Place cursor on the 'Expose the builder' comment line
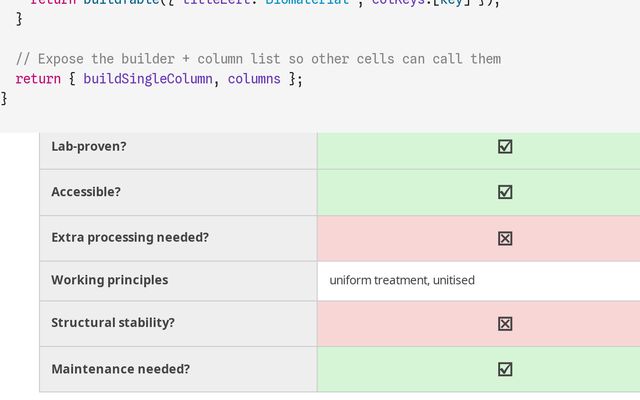Viewport: 640px width, 400px height. (x=258, y=58)
